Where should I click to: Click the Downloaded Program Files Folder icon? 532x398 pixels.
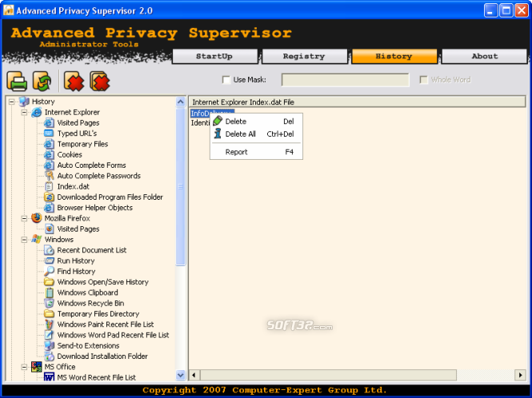point(49,197)
